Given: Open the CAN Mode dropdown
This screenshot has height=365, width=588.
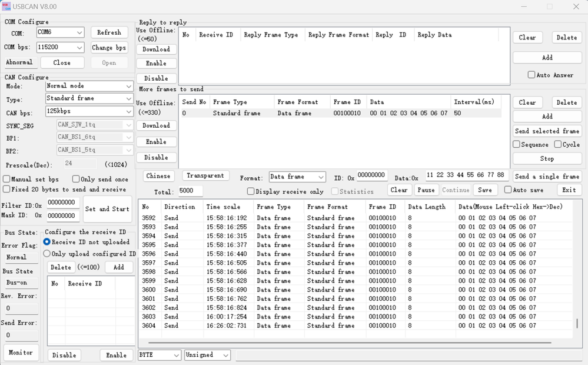Looking at the screenshot, I should [89, 86].
